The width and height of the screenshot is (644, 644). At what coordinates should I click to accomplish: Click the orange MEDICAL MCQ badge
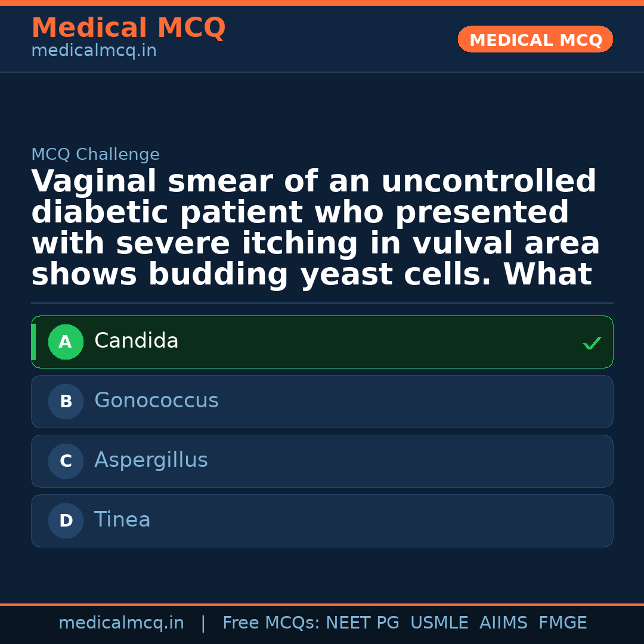point(535,40)
